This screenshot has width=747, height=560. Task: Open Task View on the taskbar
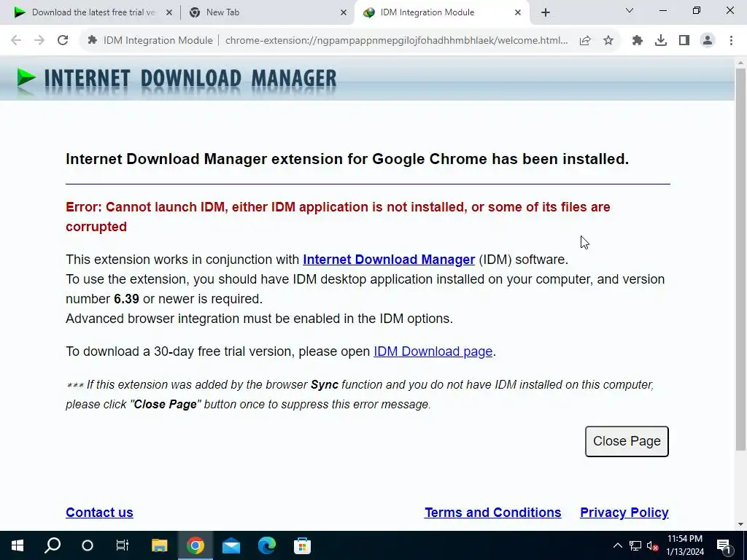[x=123, y=545]
